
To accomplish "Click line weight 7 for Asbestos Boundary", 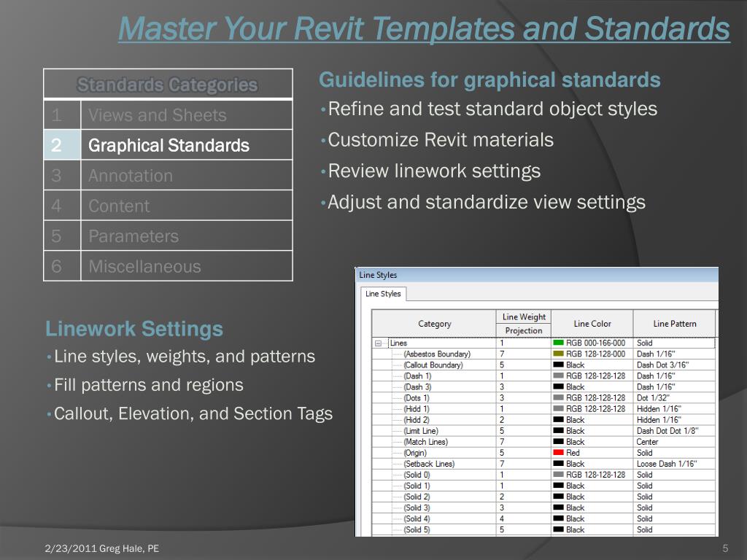I will tap(524, 354).
